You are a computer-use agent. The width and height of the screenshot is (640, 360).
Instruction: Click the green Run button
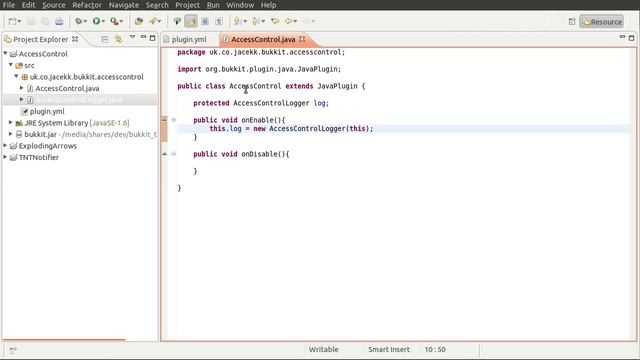pyautogui.click(x=96, y=21)
